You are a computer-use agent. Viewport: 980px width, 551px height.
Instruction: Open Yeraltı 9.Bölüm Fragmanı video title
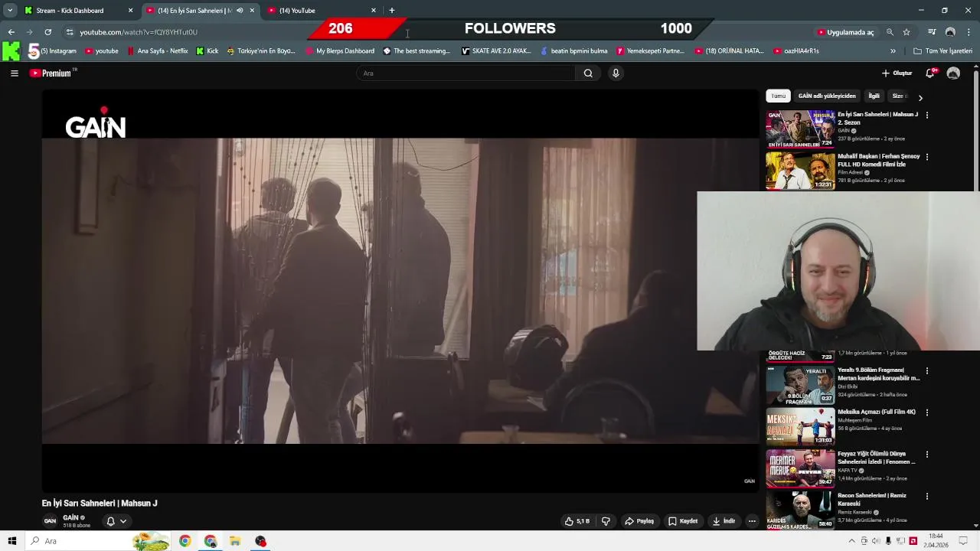(878, 373)
